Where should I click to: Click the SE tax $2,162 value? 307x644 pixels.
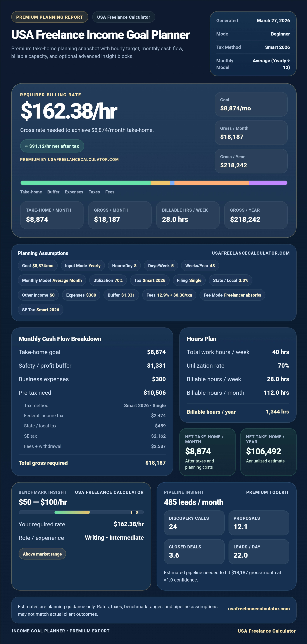pos(158,436)
